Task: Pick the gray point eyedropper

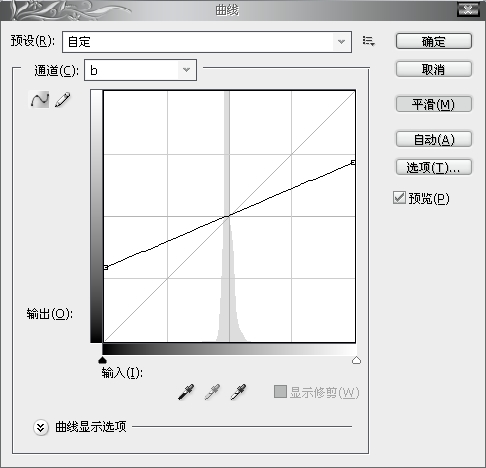Action: pos(212,392)
